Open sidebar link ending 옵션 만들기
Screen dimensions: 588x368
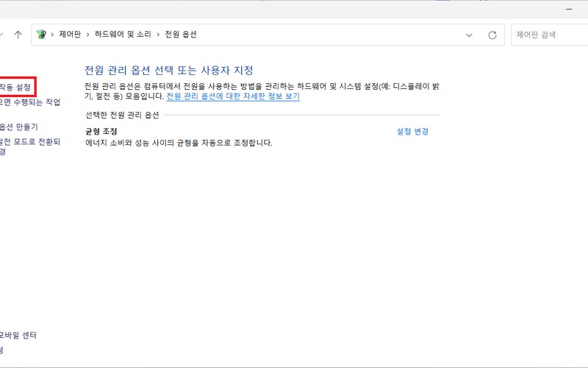tap(19, 127)
